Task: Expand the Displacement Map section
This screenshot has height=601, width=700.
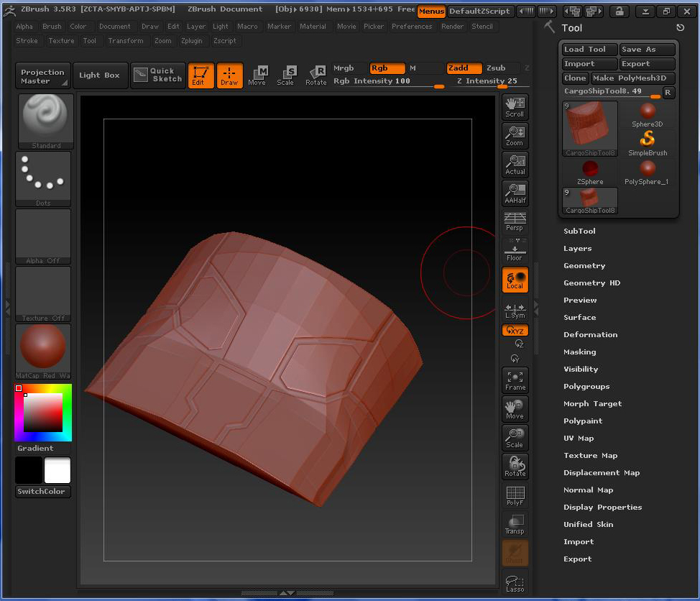Action: point(602,472)
